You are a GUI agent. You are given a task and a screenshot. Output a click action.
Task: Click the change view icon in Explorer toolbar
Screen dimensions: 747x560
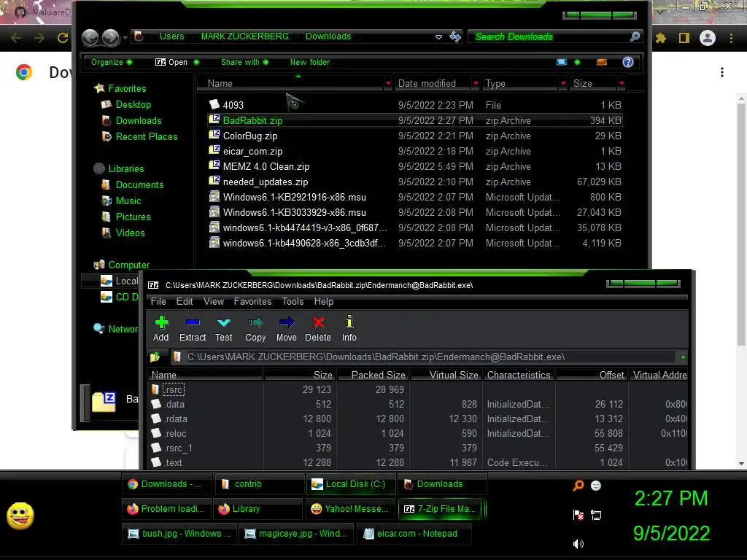[562, 62]
